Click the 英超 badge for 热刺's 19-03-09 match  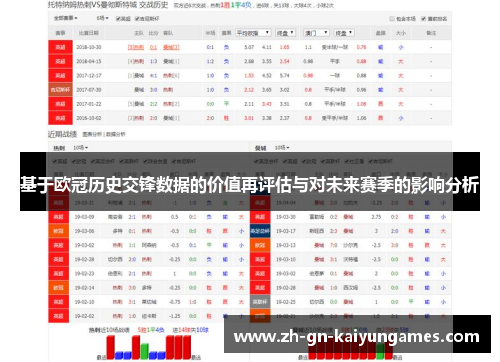[58, 217]
